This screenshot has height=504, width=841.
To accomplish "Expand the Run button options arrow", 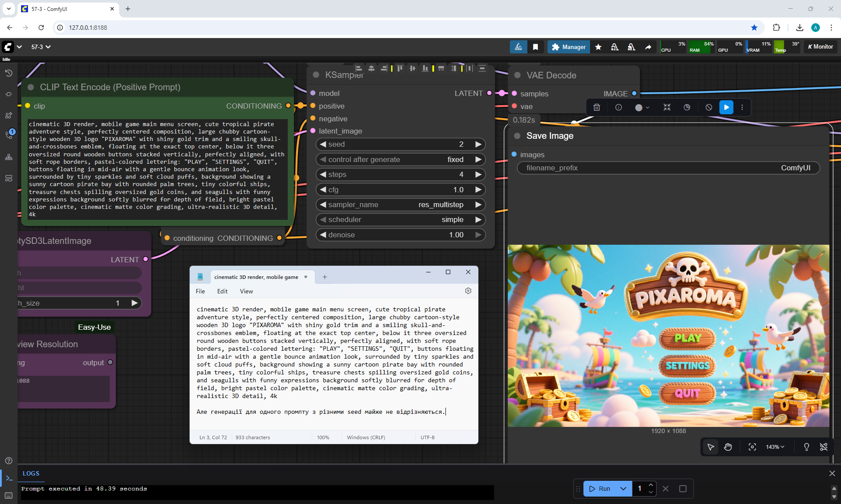I will click(623, 489).
